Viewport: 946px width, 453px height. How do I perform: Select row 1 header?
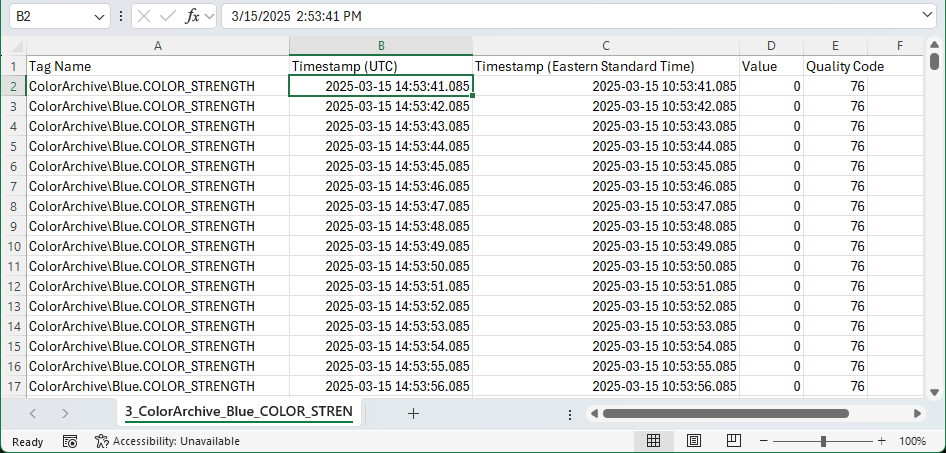[x=13, y=66]
